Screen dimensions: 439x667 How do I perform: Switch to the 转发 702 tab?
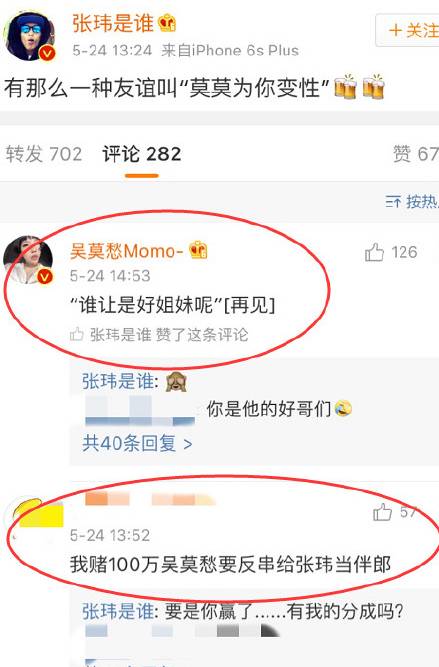coord(44,154)
